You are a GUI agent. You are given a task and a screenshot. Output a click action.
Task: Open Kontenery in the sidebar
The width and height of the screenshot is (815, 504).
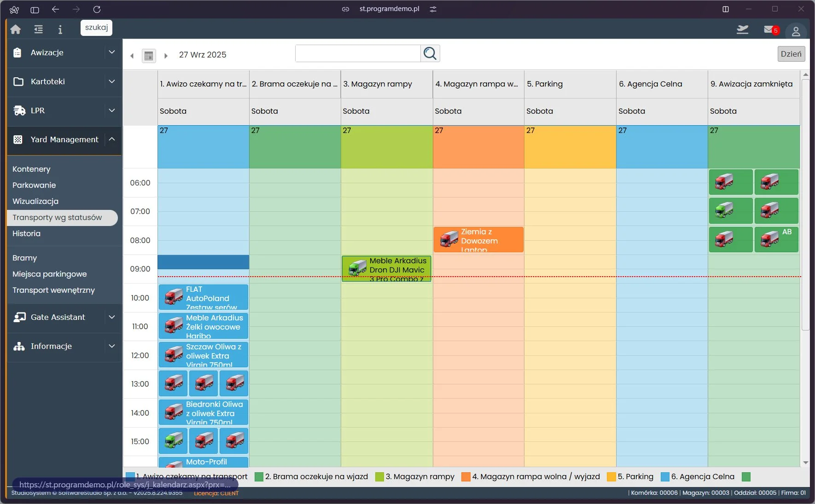31,169
